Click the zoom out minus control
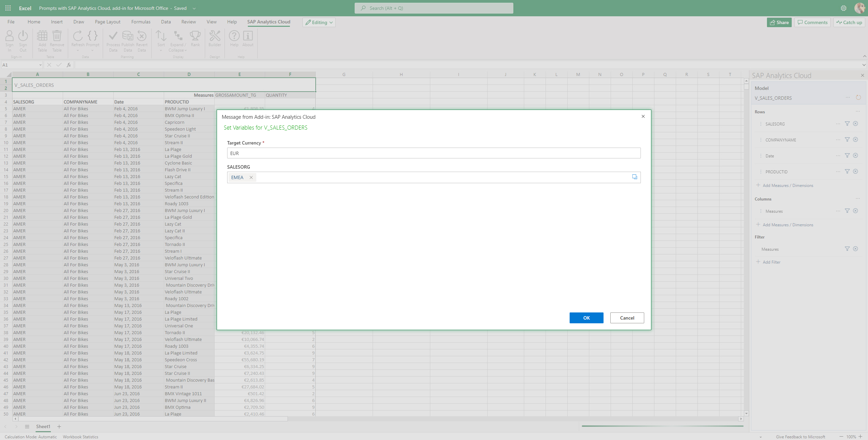Screen dimensions: 868x440 tap(841, 437)
